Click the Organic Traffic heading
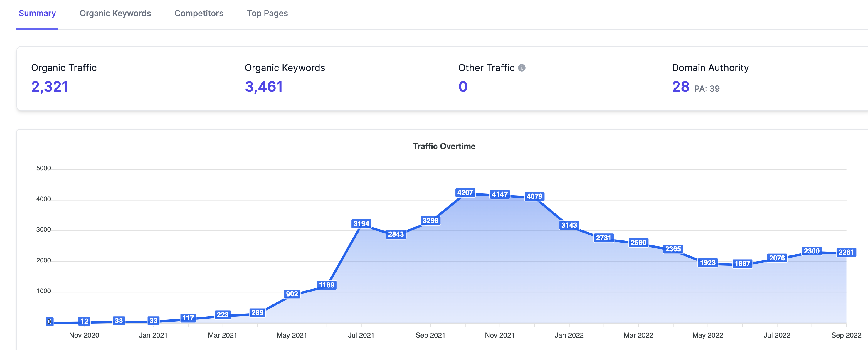Viewport: 868px width, 350px height. tap(64, 68)
